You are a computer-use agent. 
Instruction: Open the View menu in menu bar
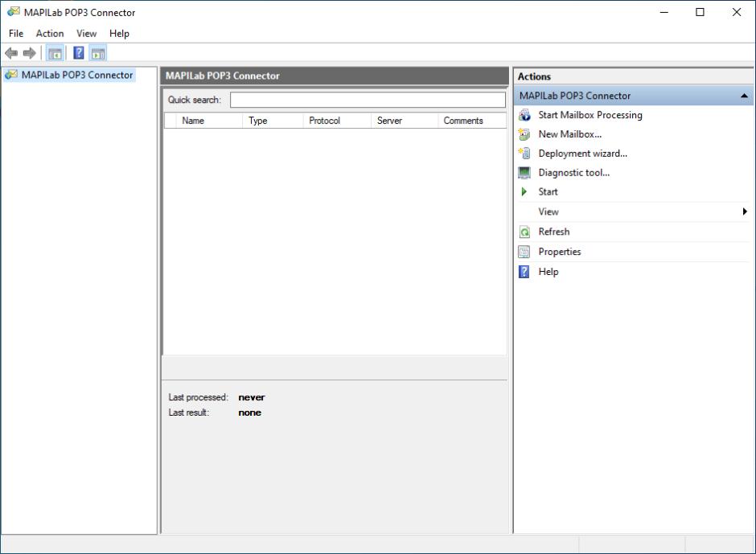(x=86, y=33)
